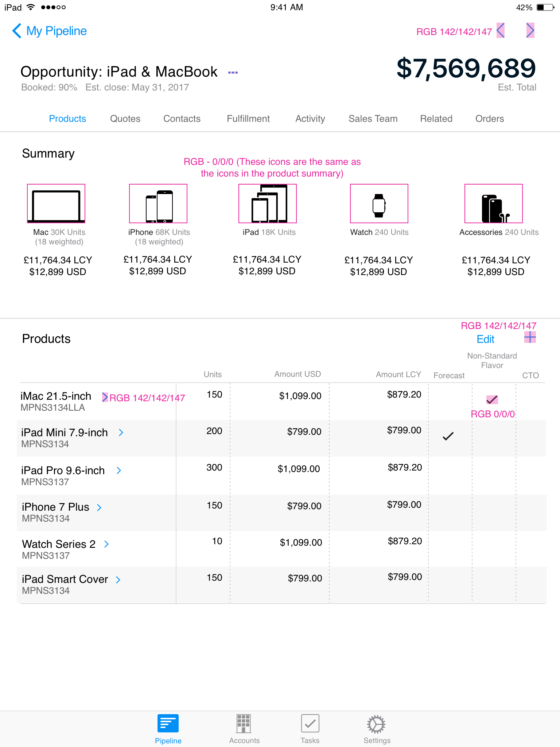The image size is (560, 747).
Task: Open more options ellipsis beside opportunity title
Action: coord(233,73)
